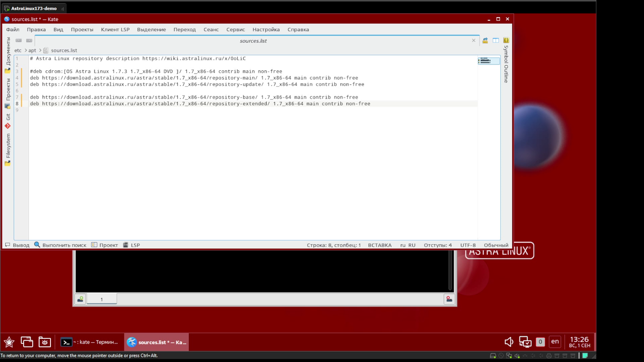Open the Вид menu
This screenshot has width=644, height=362.
pyautogui.click(x=58, y=29)
